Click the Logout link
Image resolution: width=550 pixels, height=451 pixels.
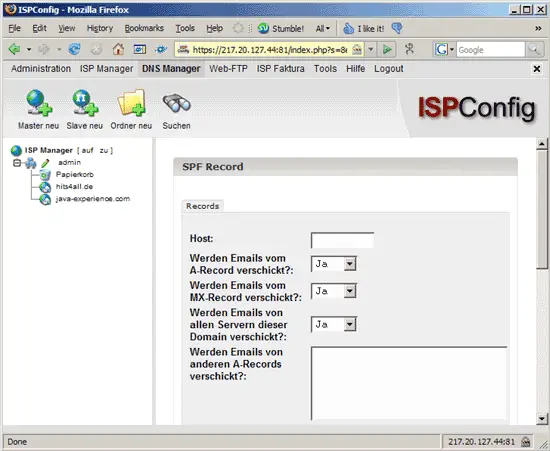click(389, 69)
